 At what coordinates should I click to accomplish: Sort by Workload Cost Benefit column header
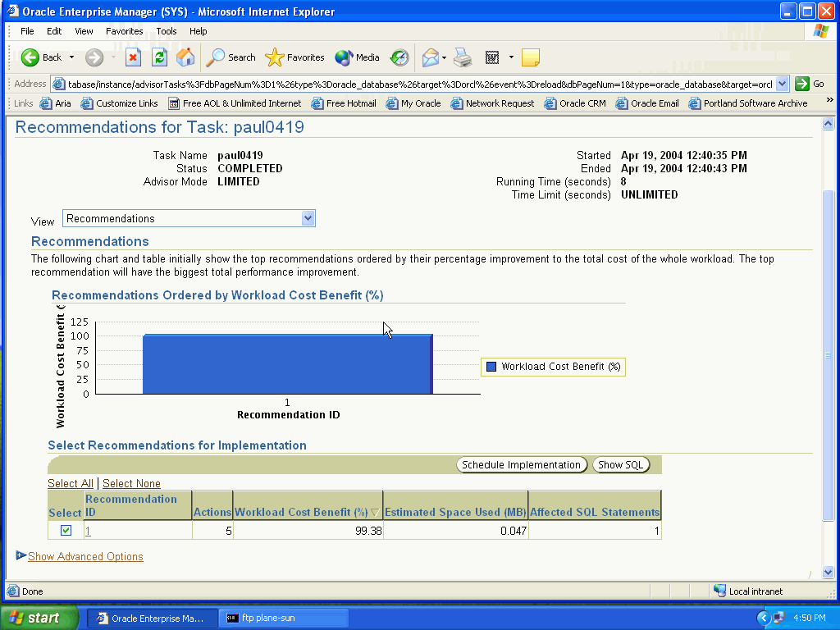tap(301, 512)
